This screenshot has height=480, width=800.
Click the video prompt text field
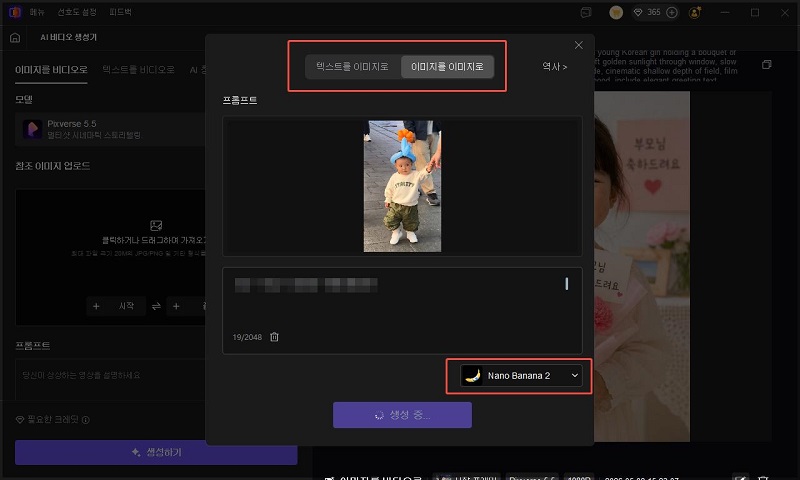[x=110, y=380]
